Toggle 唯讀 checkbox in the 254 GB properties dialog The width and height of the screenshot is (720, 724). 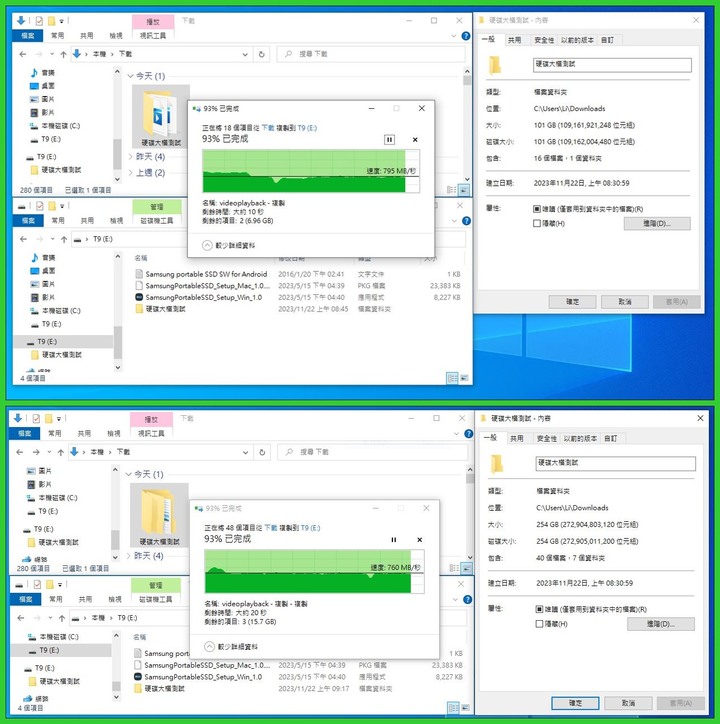tap(539, 609)
